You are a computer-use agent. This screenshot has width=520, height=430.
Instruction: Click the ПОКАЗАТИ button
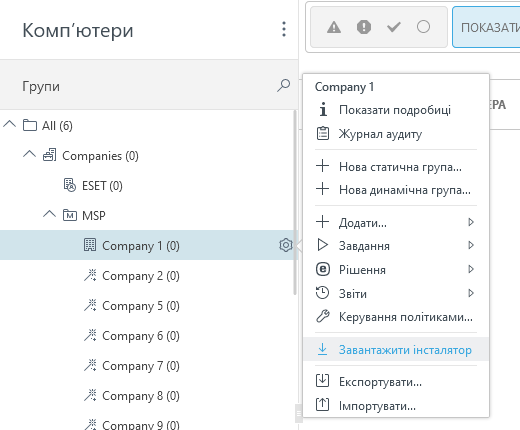[486, 27]
